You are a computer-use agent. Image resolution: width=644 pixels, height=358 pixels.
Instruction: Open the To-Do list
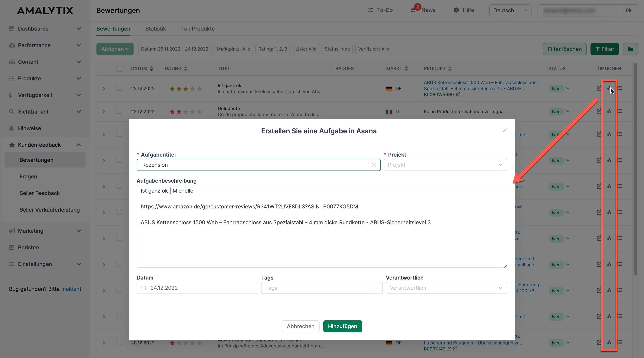(380, 10)
